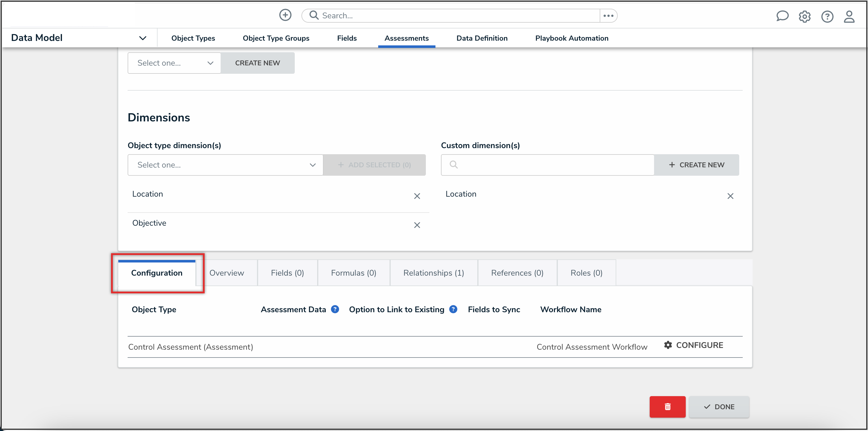Viewport: 868px width, 431px height.
Task: Click the plus quick-create icon
Action: (285, 15)
